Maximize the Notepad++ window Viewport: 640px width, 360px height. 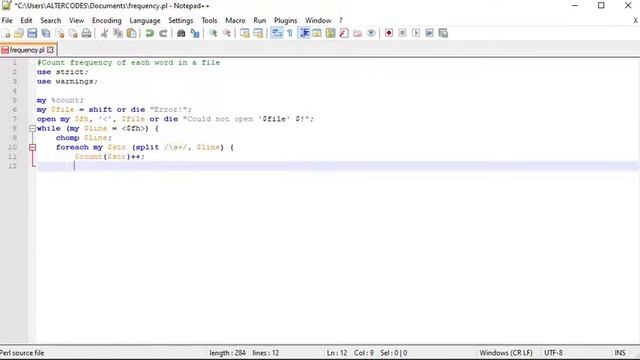coord(601,5)
